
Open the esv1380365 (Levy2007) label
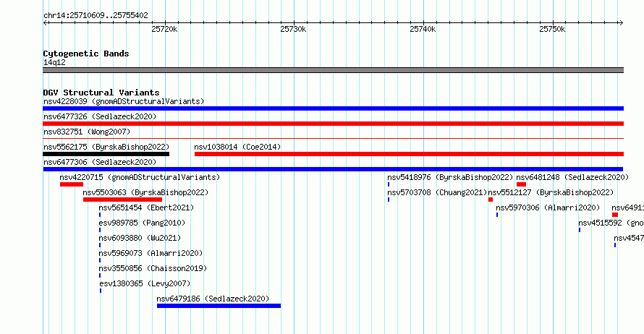point(145,283)
